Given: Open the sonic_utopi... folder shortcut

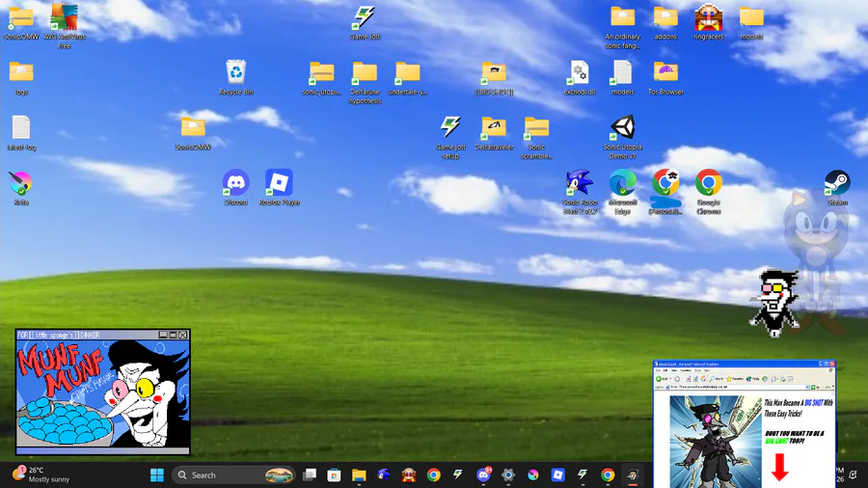Looking at the screenshot, I should [321, 78].
